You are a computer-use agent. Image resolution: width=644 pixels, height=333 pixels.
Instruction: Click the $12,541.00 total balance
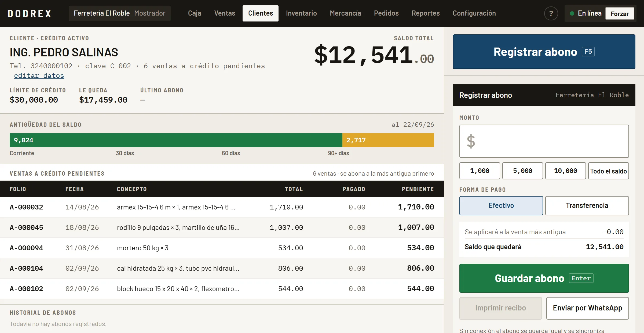click(374, 55)
